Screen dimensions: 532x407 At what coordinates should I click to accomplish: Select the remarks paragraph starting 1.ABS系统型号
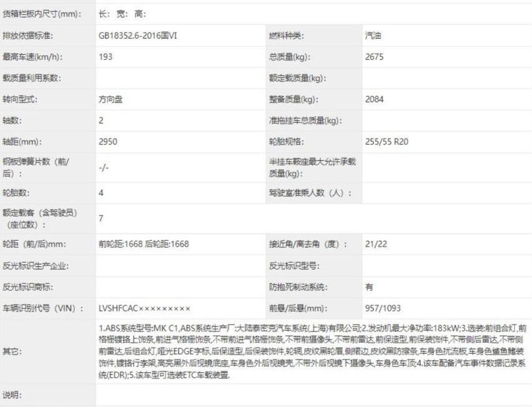coord(312,351)
